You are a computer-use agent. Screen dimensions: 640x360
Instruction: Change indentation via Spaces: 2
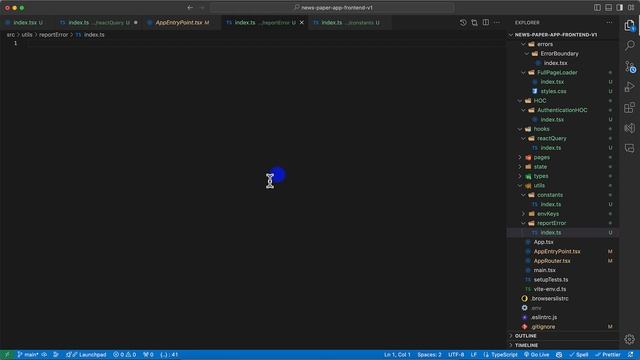(x=429, y=355)
